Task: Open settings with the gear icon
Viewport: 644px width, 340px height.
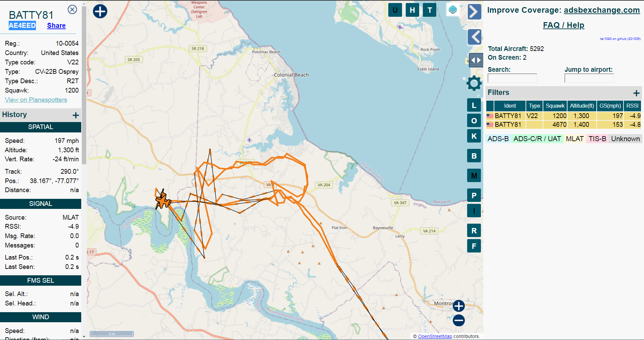Action: tap(474, 83)
